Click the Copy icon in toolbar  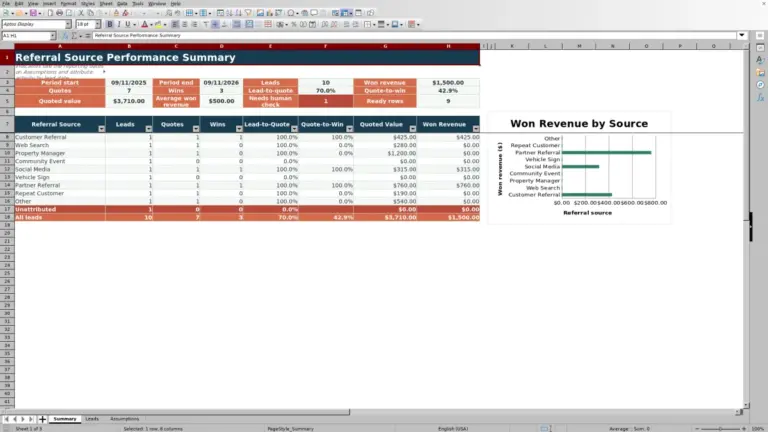pos(90,13)
